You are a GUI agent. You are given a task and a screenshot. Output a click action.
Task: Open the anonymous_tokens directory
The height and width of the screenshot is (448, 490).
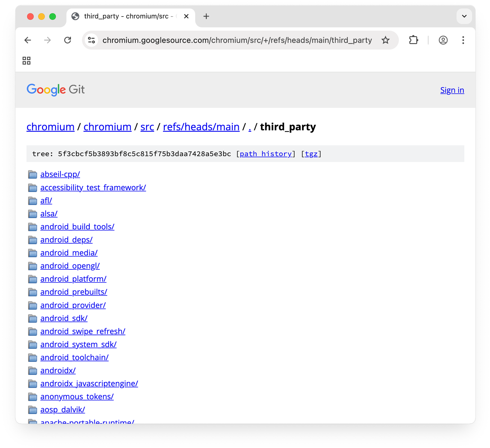click(x=77, y=397)
